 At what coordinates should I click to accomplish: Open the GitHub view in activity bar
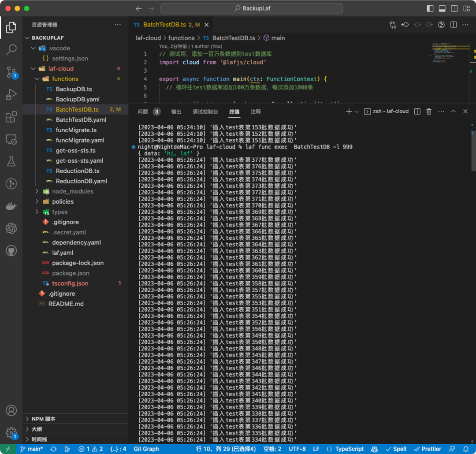(11, 251)
